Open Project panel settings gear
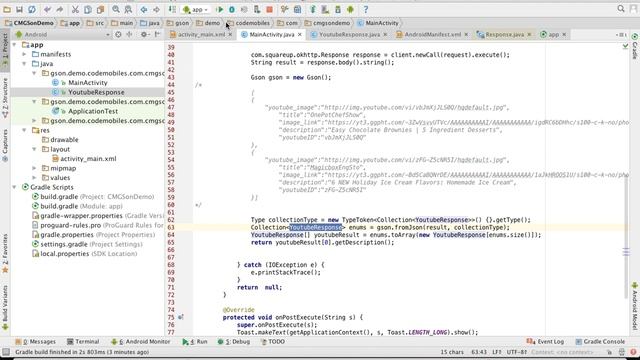The height and width of the screenshot is (360, 640). (144, 35)
